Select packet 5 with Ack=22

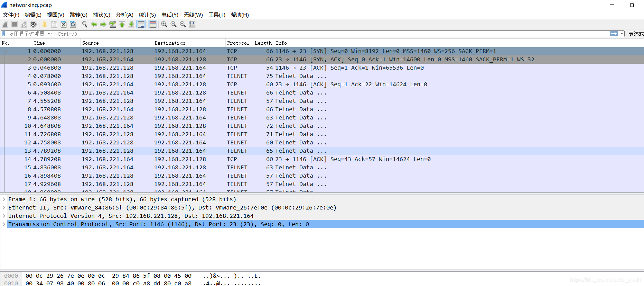[322, 84]
